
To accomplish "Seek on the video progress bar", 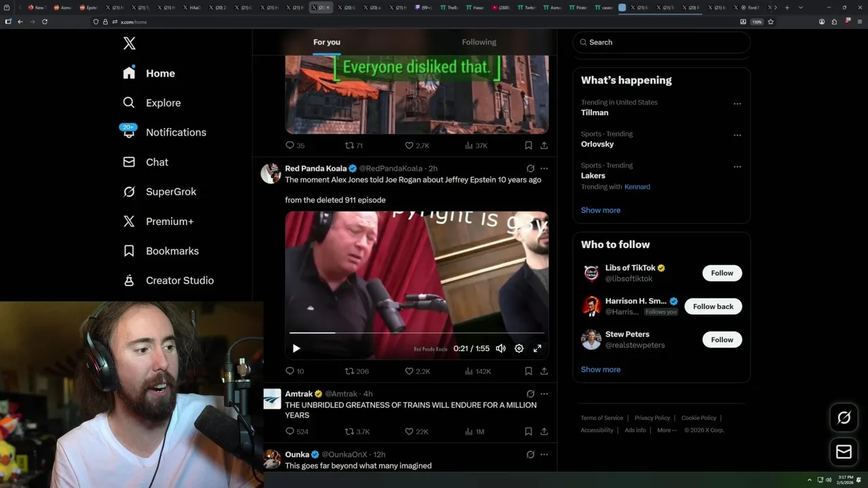I will [x=417, y=333].
